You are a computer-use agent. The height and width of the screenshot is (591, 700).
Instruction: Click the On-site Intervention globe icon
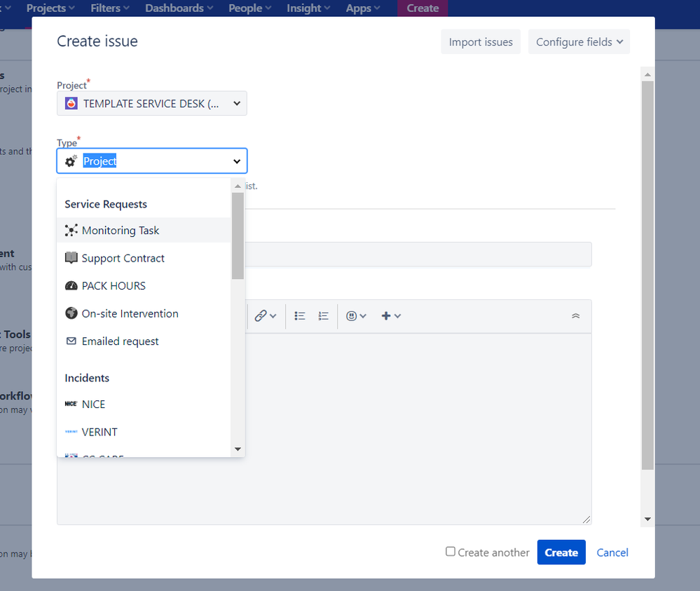pos(71,313)
